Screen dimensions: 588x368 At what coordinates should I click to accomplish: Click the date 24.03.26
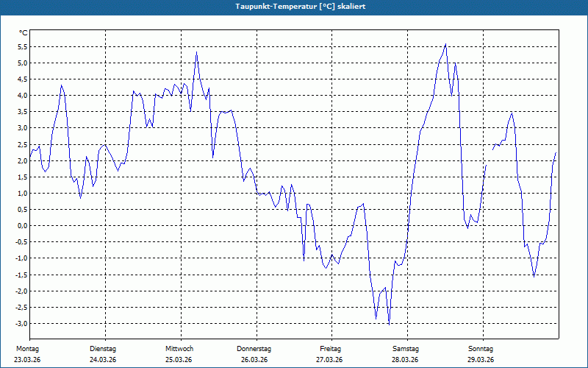pos(103,360)
